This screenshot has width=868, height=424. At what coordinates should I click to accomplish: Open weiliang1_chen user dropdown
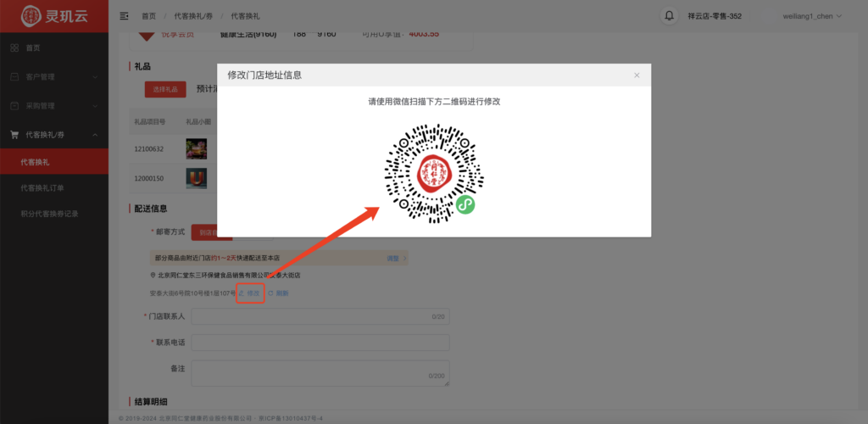tap(812, 16)
